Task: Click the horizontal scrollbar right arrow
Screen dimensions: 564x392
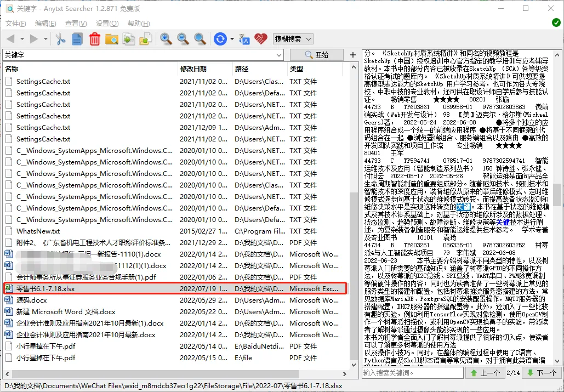Action: (345, 374)
